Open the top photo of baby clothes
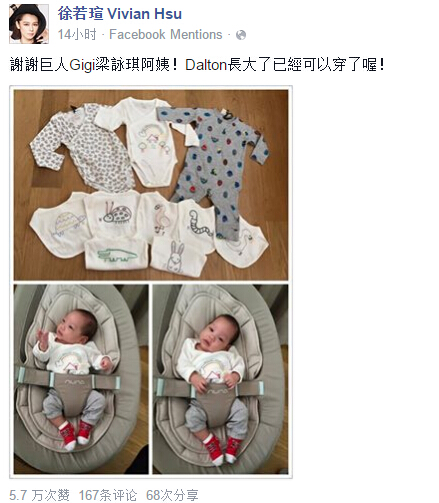The width and height of the screenshot is (439, 503). (x=151, y=185)
